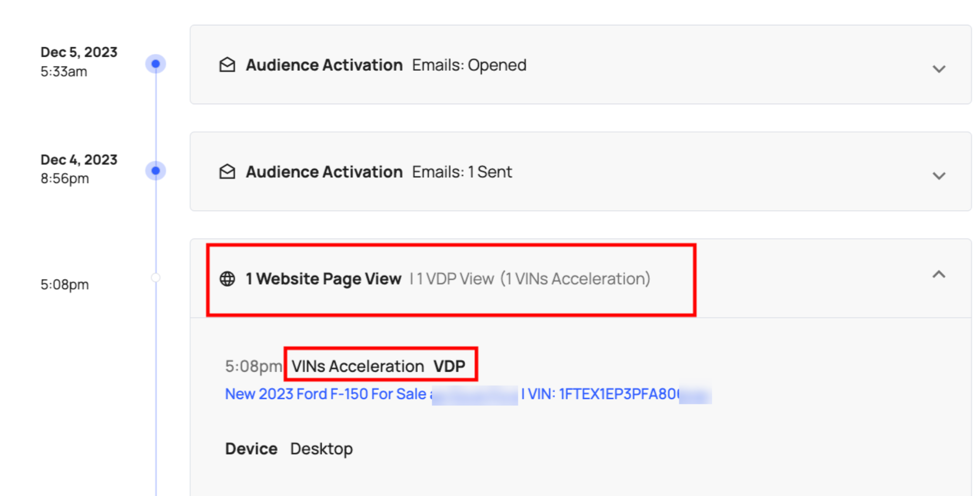Open the New 2023 Ford F-150 For Sale link
This screenshot has width=980, height=496.
pos(326,394)
